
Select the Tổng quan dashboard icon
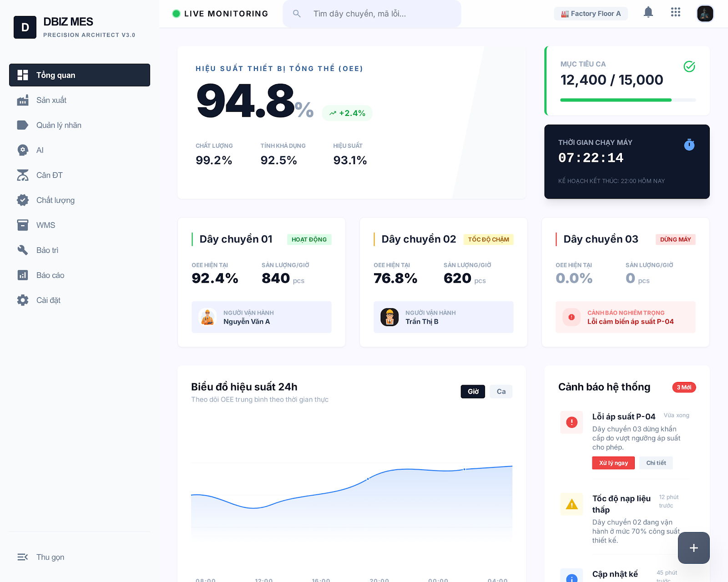23,75
